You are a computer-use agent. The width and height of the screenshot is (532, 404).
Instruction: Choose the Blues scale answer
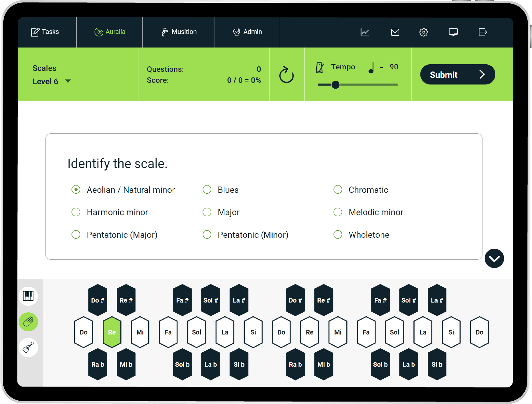[x=207, y=190]
